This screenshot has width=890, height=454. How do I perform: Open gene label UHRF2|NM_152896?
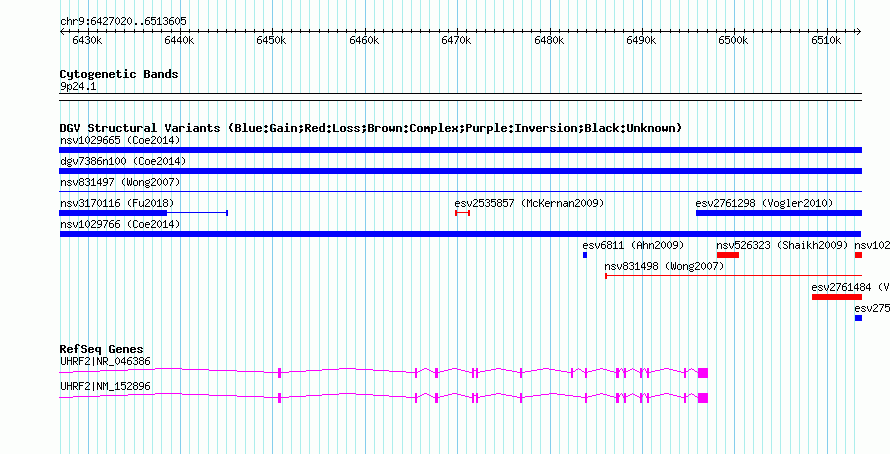106,386
